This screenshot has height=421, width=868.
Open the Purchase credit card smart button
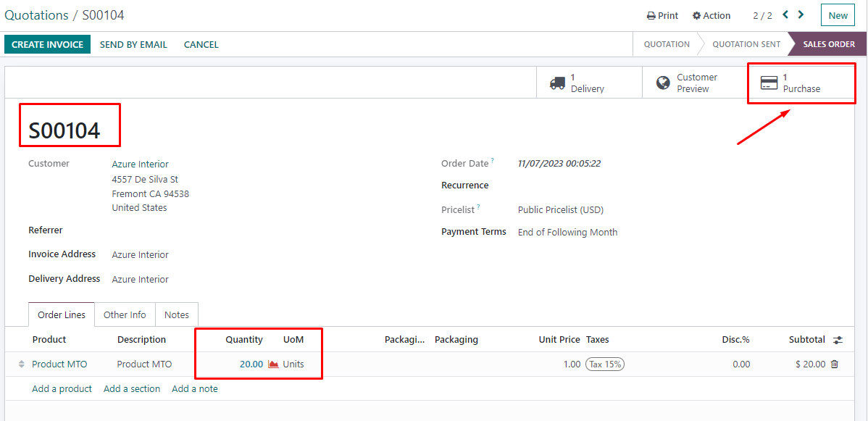point(801,83)
